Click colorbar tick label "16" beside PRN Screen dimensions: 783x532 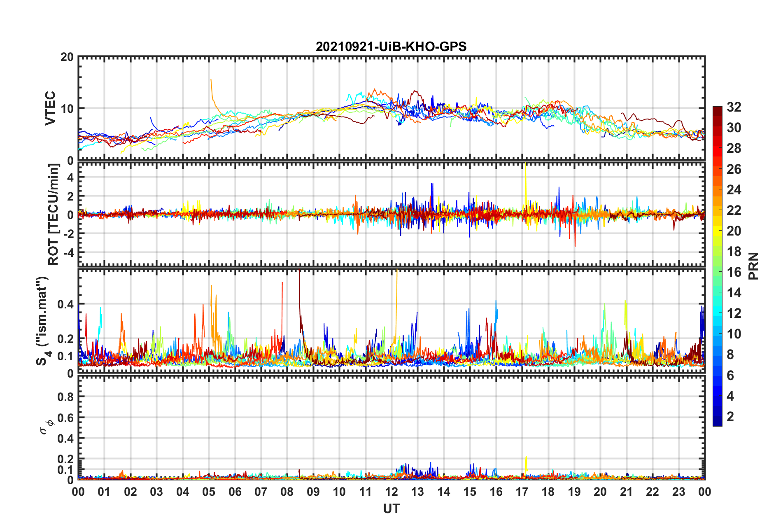(x=734, y=272)
